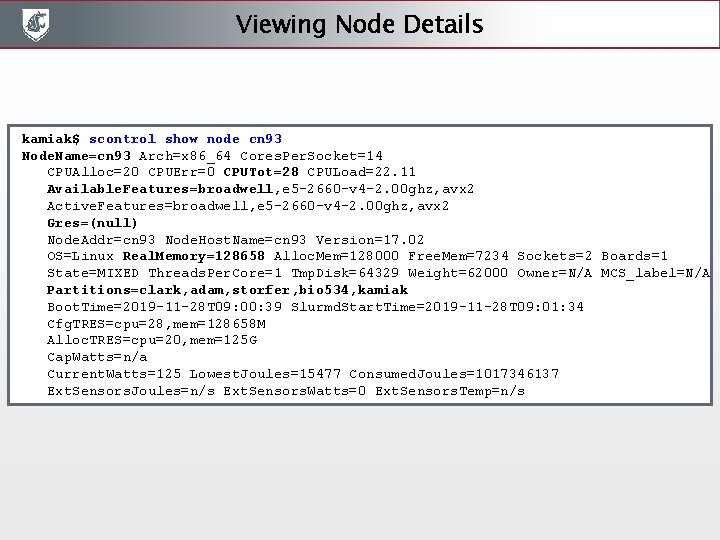720x540 pixels.
Task: Click the value 'FreeMem=7234'
Action: (458, 256)
